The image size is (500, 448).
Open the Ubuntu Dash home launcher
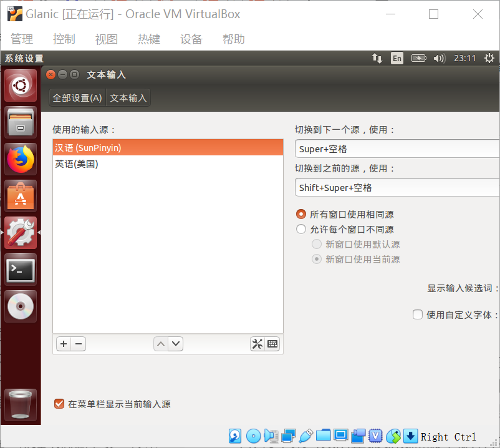click(21, 85)
